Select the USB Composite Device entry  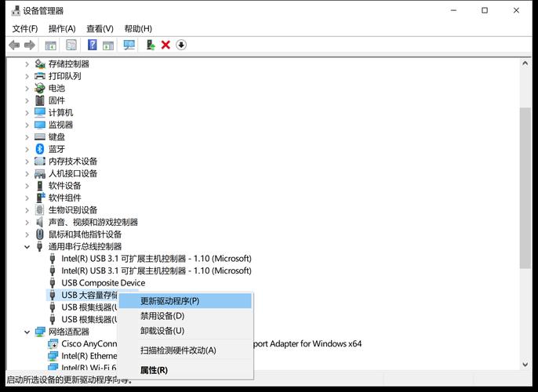coord(104,283)
